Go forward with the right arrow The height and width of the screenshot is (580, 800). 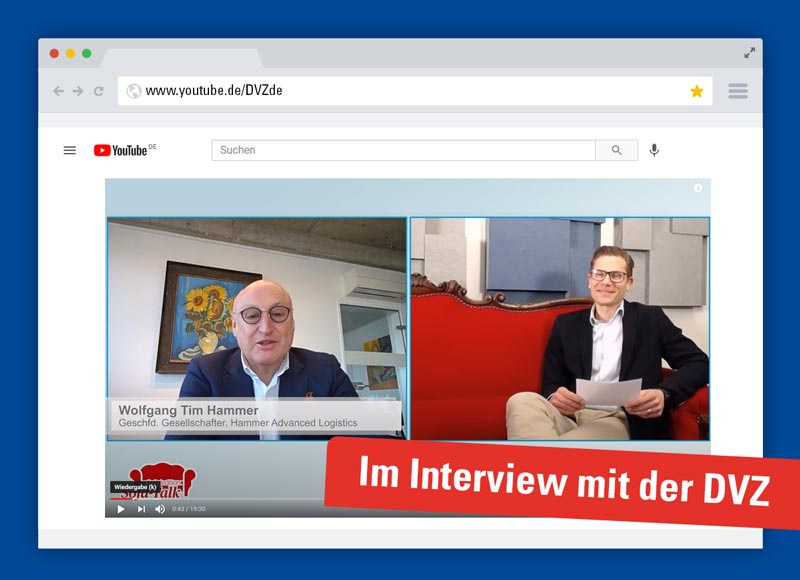(78, 90)
